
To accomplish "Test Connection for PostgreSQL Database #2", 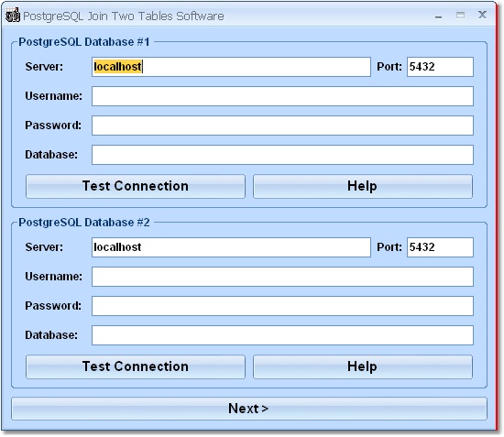I will click(x=136, y=366).
